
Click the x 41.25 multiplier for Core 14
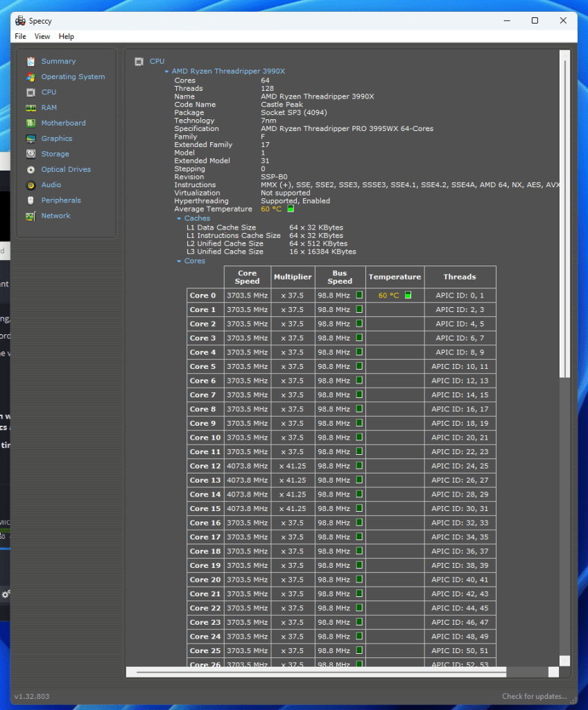[x=293, y=494]
